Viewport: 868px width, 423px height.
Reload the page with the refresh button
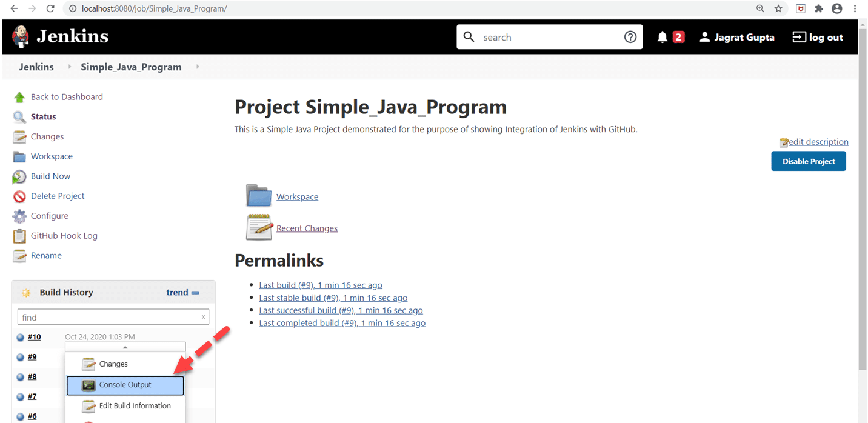tap(50, 8)
